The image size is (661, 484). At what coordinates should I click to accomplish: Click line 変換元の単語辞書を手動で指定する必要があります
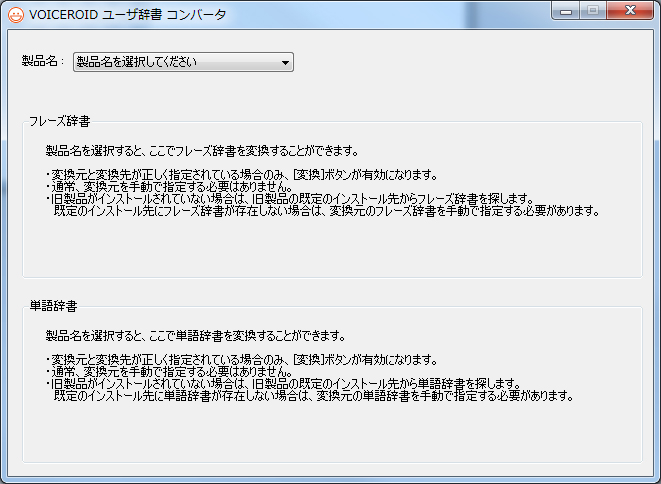pyautogui.click(x=445, y=395)
